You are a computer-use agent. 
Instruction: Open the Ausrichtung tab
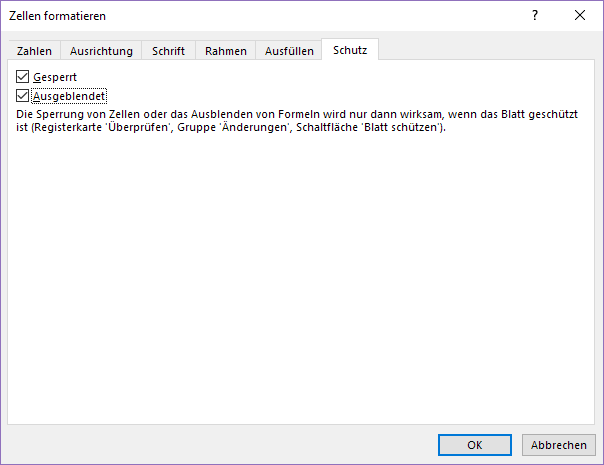click(101, 51)
